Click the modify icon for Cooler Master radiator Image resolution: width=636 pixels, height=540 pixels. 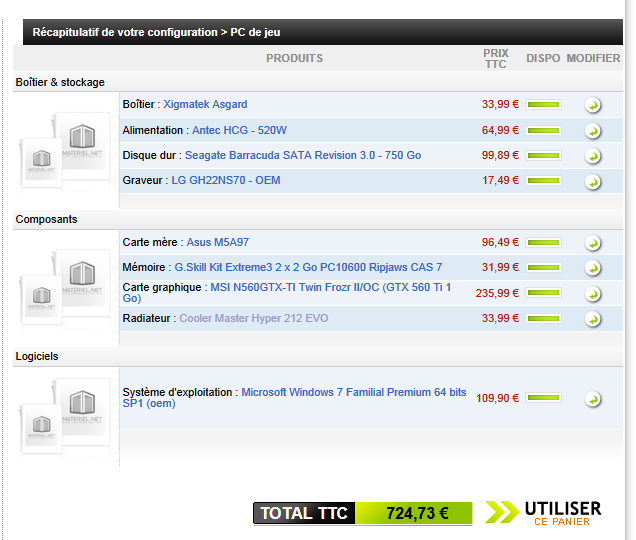593,319
